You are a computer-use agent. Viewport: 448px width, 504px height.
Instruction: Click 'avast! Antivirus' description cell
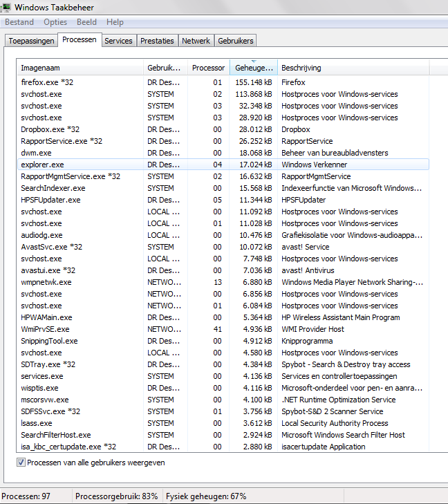click(x=308, y=270)
